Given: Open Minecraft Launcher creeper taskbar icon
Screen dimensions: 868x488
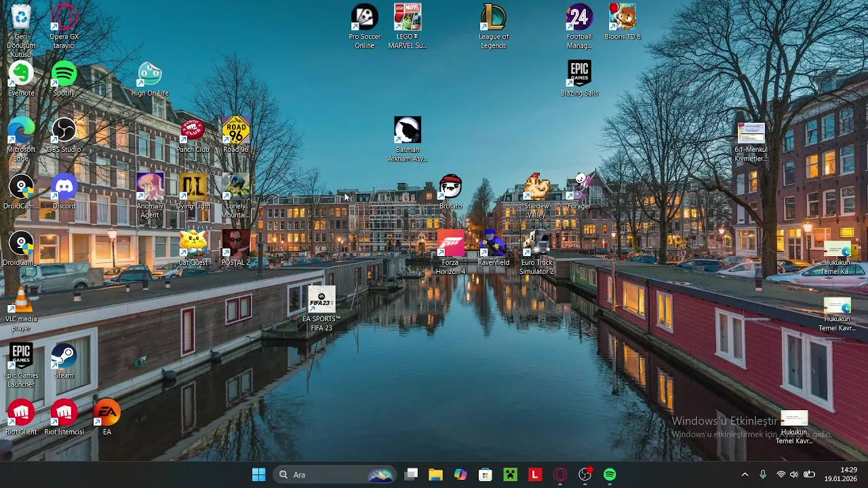Looking at the screenshot, I should pyautogui.click(x=510, y=474).
